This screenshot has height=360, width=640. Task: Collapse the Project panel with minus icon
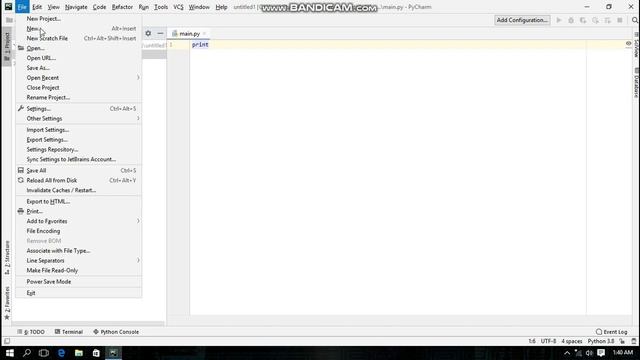click(160, 33)
